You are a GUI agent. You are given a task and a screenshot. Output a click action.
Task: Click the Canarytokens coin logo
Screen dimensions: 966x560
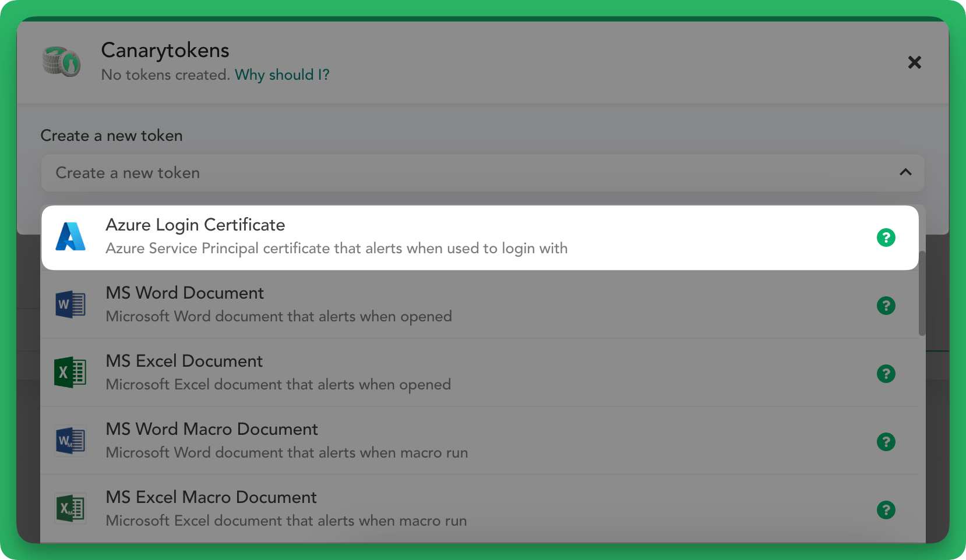pyautogui.click(x=61, y=62)
